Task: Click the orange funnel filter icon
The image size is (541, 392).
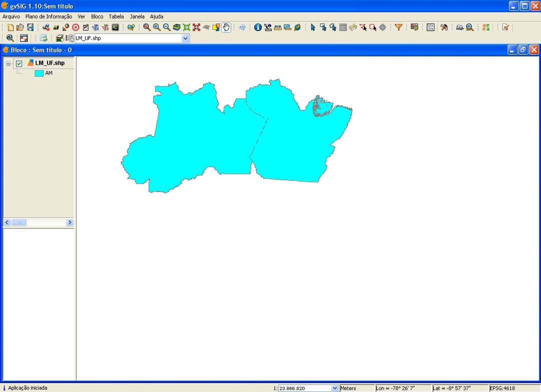Action: 398,27
